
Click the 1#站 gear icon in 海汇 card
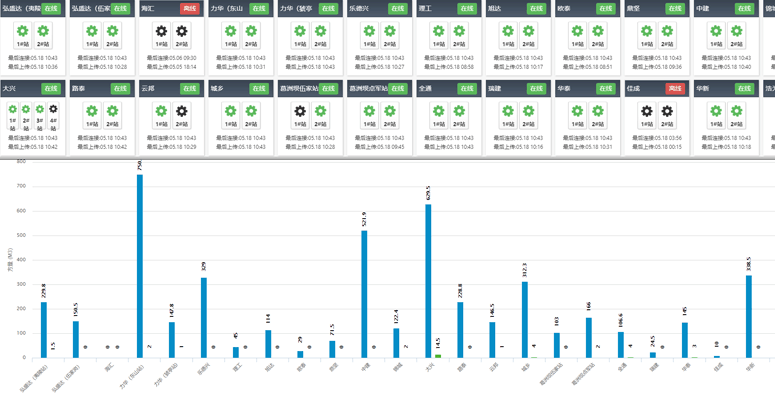[161, 32]
